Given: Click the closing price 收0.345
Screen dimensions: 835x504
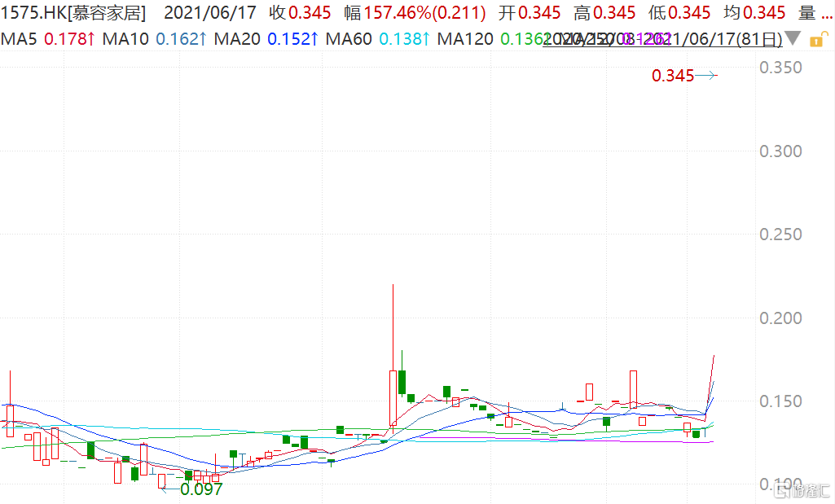Looking at the screenshot, I should click(x=300, y=13).
